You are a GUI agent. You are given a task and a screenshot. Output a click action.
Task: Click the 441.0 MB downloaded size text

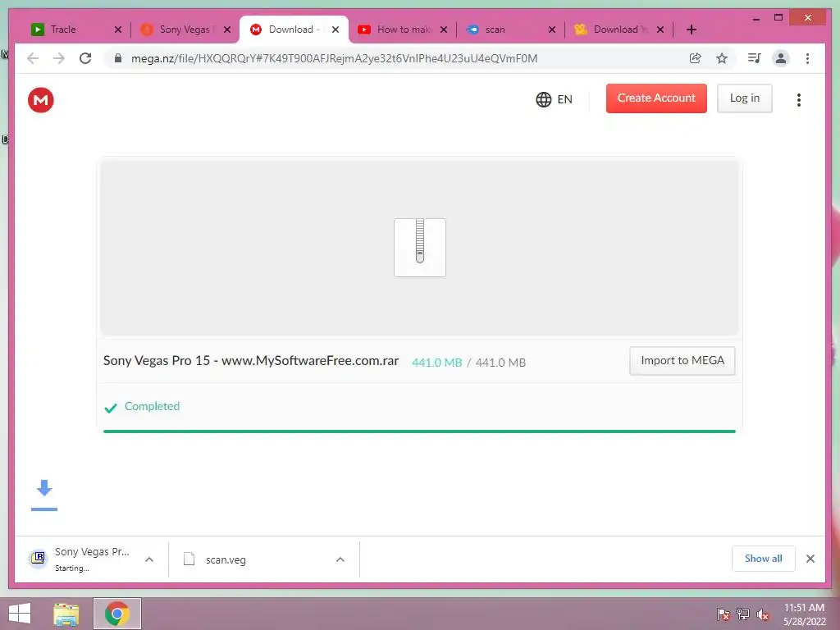[x=436, y=363]
